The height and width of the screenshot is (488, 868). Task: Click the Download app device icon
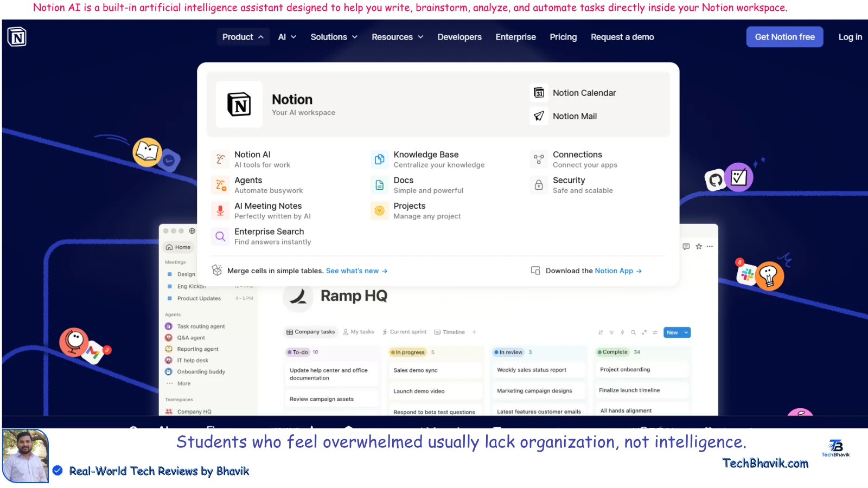click(x=535, y=271)
